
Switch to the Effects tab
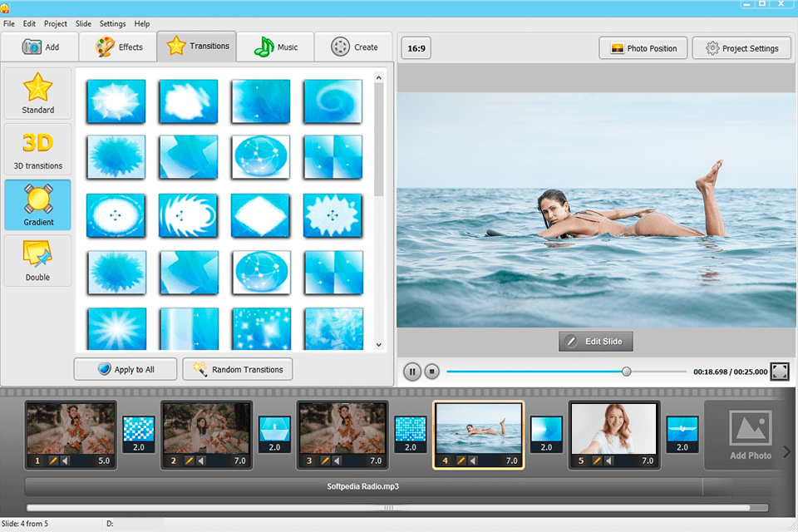point(118,47)
